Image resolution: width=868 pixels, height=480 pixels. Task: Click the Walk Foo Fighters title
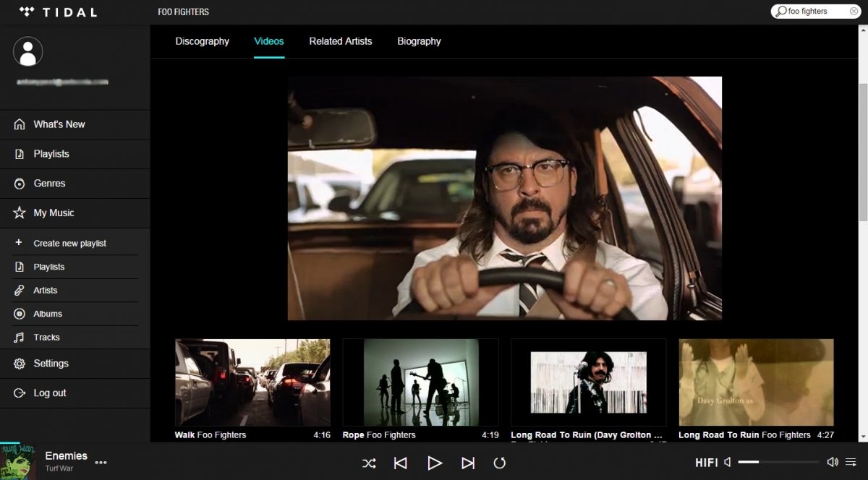tap(210, 435)
